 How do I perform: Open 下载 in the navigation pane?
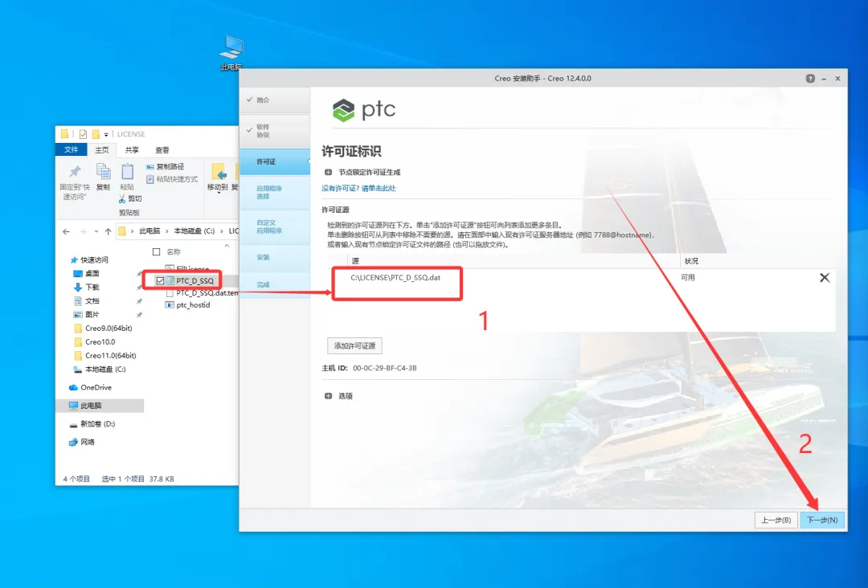92,287
